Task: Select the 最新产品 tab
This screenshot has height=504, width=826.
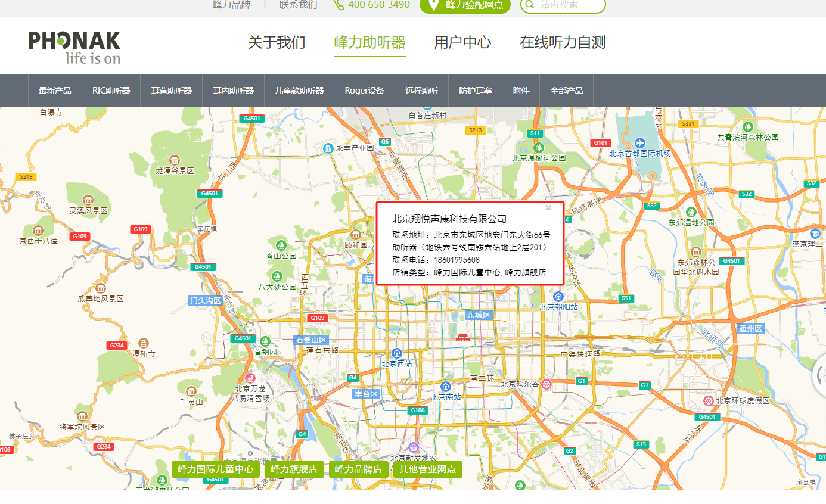Action: tap(55, 91)
